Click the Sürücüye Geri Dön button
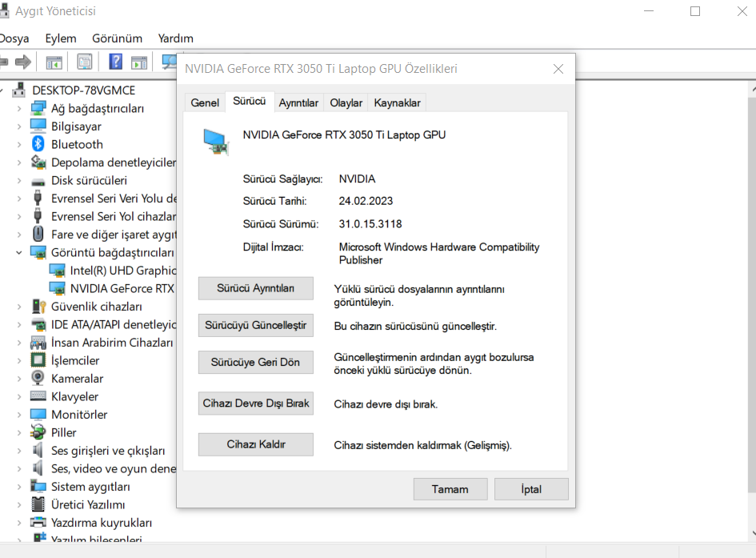Screen dimensions: 756x558 point(256,362)
